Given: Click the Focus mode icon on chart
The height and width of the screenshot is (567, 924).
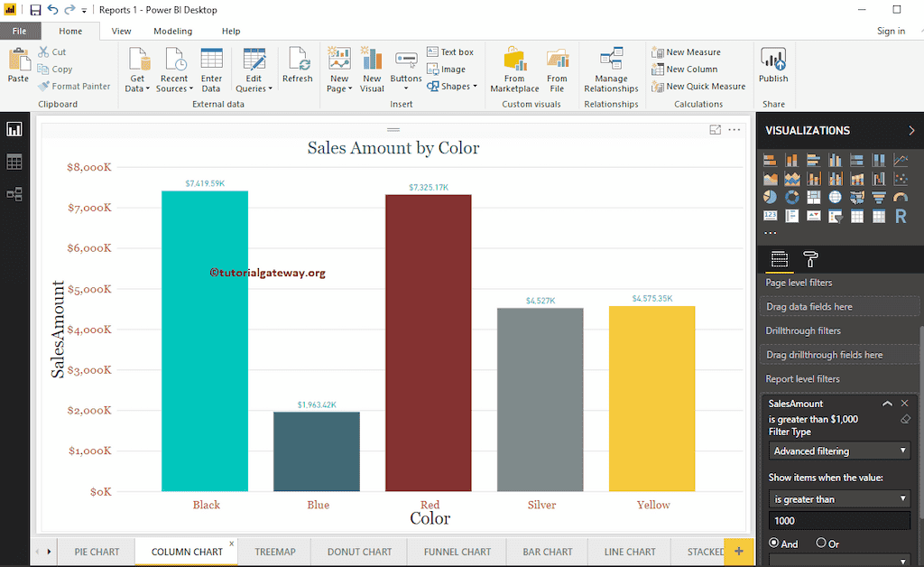Looking at the screenshot, I should (x=715, y=130).
